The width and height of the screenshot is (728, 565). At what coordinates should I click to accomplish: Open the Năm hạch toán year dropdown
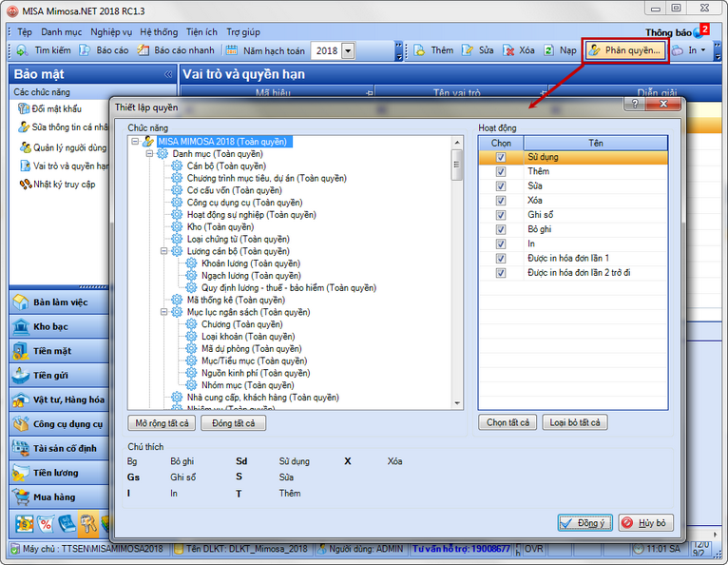[347, 50]
